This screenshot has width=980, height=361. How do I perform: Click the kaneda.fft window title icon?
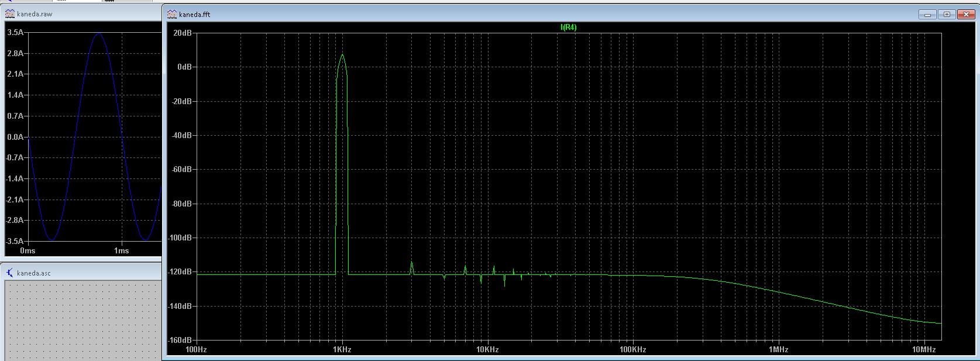[x=172, y=14]
